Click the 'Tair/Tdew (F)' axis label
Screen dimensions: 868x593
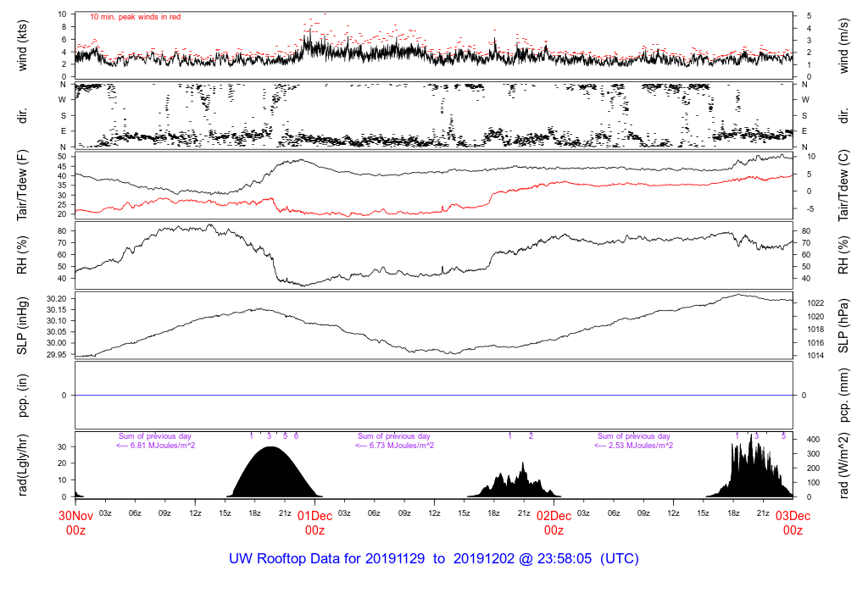(22, 186)
